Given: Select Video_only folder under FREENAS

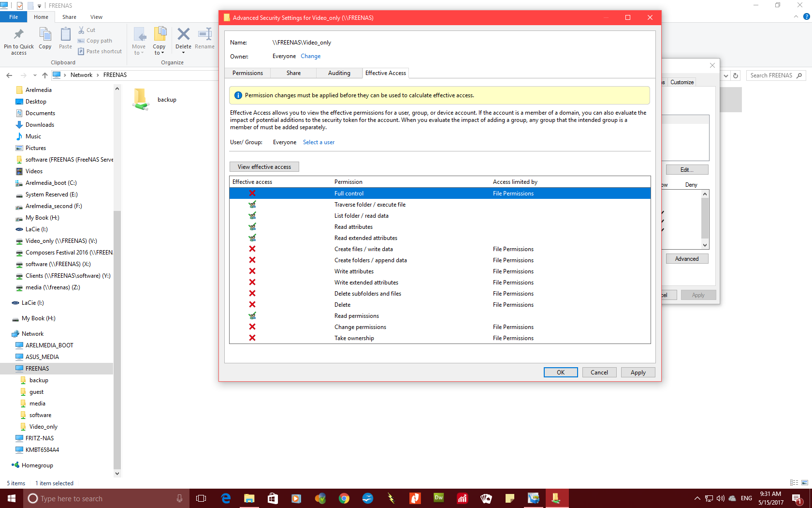Looking at the screenshot, I should (43, 427).
